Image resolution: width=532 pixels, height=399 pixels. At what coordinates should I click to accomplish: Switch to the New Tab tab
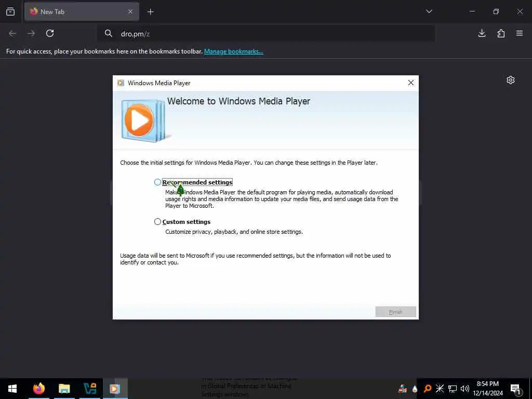[x=82, y=11]
